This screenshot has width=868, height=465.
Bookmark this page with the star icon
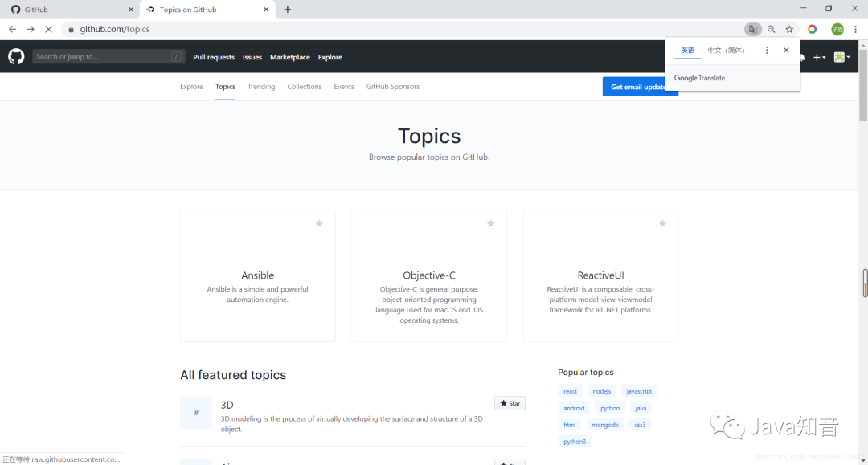coord(789,29)
